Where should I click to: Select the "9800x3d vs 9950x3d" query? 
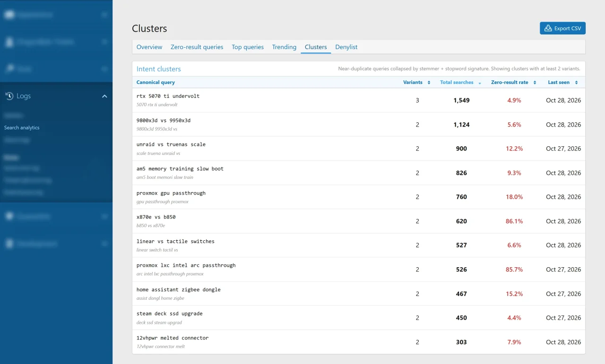164,120
